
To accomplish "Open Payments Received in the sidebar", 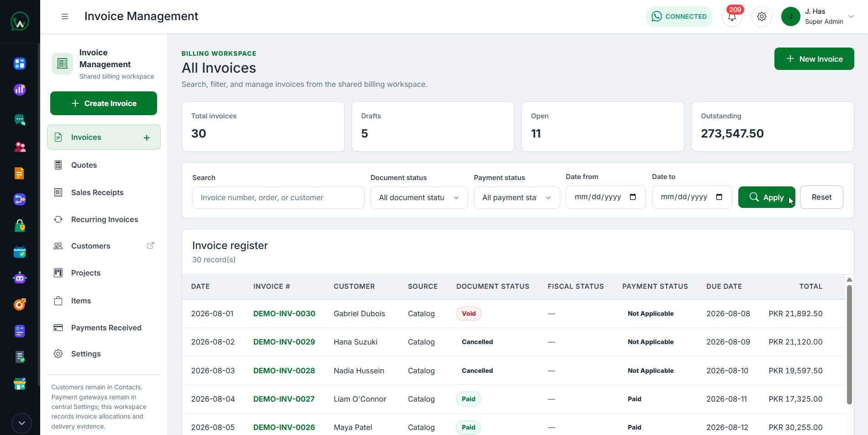I will [x=104, y=328].
